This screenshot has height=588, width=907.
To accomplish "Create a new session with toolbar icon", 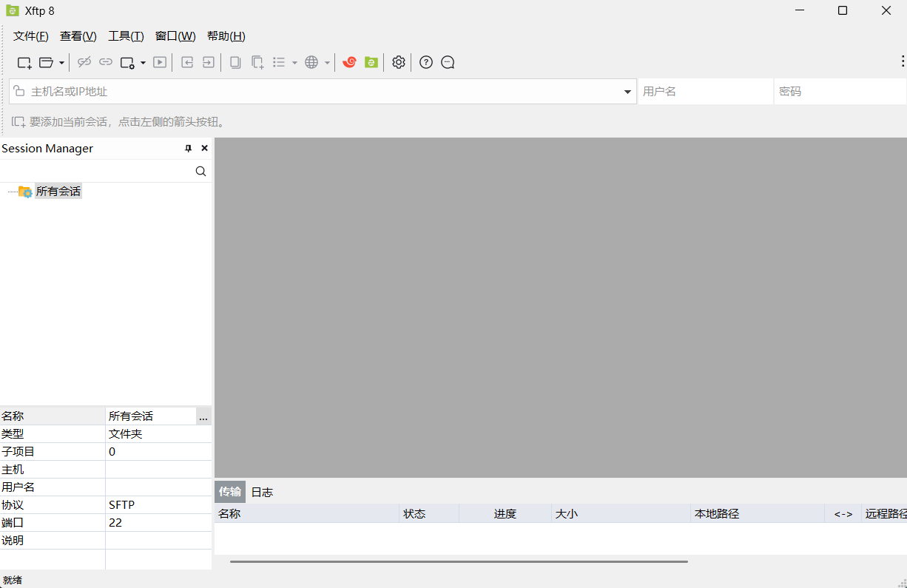I will [x=24, y=63].
